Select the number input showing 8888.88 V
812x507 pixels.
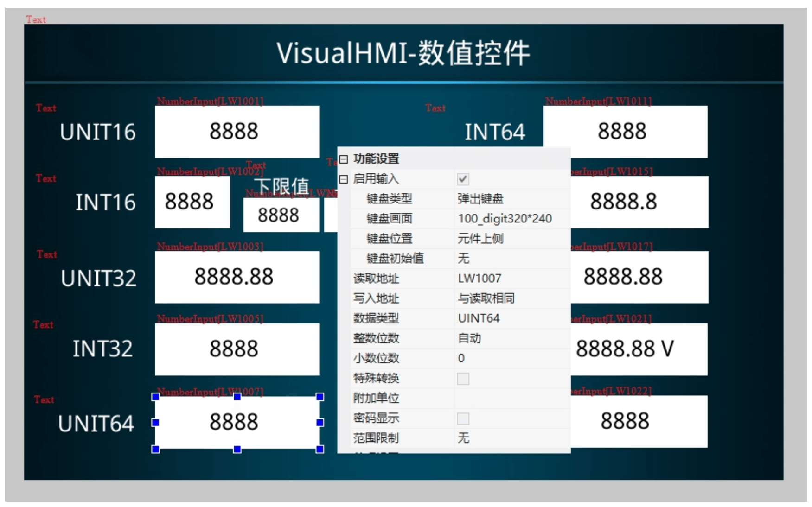pos(639,349)
